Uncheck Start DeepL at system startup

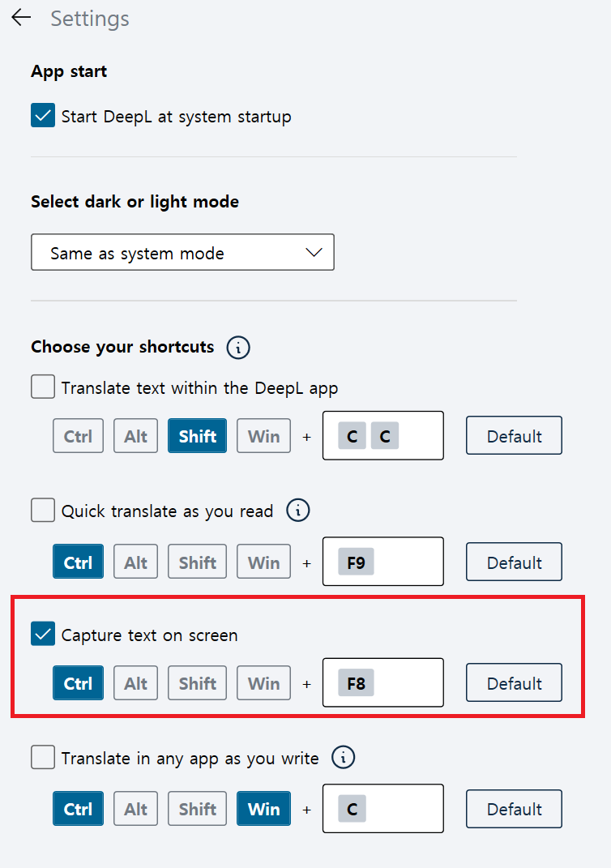click(43, 115)
